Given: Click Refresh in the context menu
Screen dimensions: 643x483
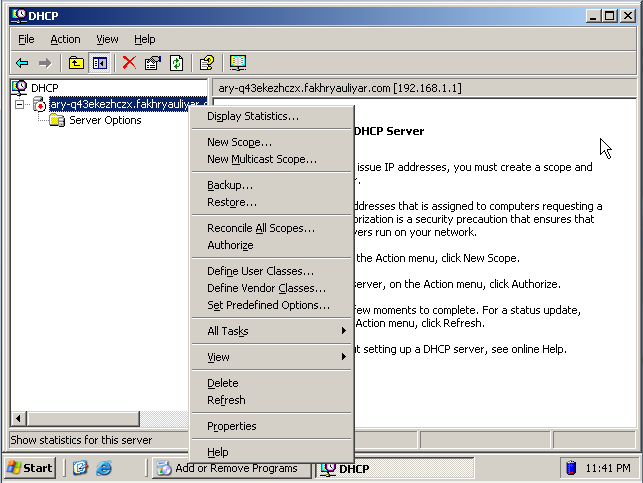Looking at the screenshot, I should point(271,400).
